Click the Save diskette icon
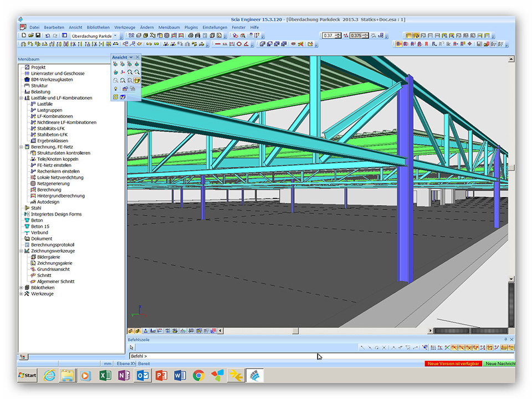This screenshot has height=399, width=532. pyautogui.click(x=38, y=35)
